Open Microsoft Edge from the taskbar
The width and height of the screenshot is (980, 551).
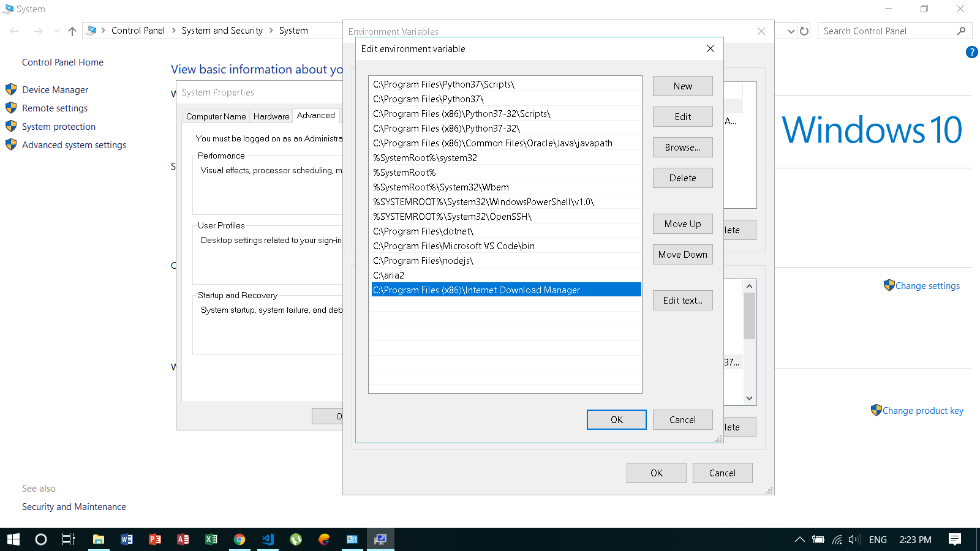(x=324, y=539)
